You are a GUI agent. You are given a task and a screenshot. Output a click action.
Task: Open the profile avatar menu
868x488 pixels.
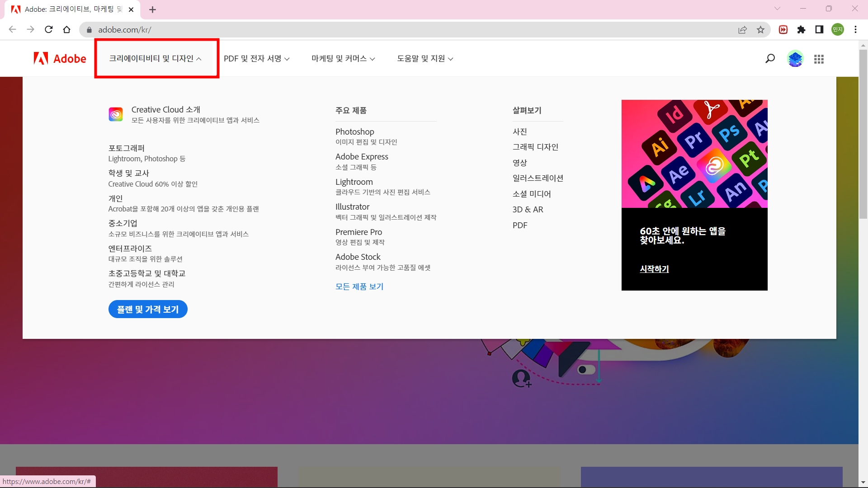tap(795, 59)
